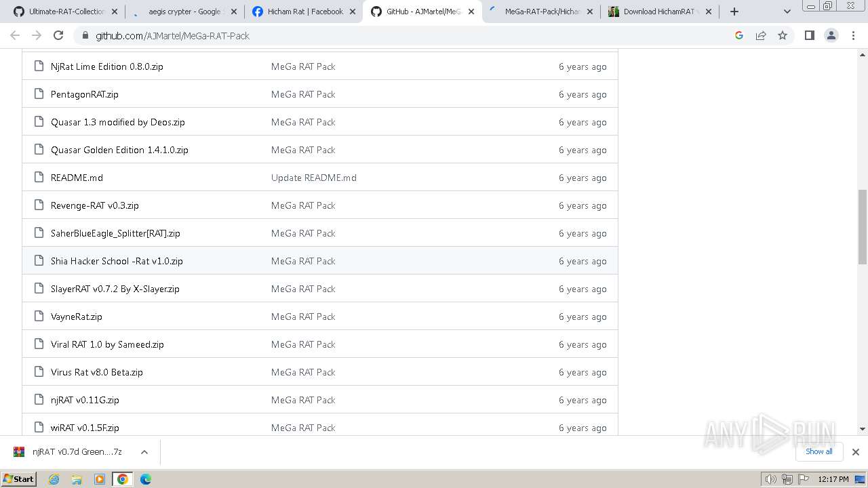Close the active GitHub AJMartel tab
The image size is (868, 488).
[x=471, y=12]
